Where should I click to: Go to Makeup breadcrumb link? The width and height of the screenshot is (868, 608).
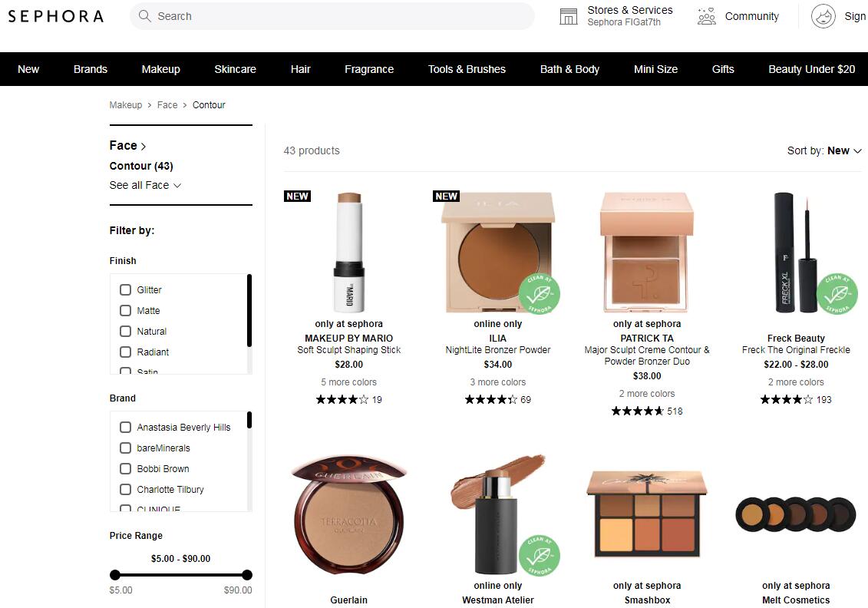126,104
